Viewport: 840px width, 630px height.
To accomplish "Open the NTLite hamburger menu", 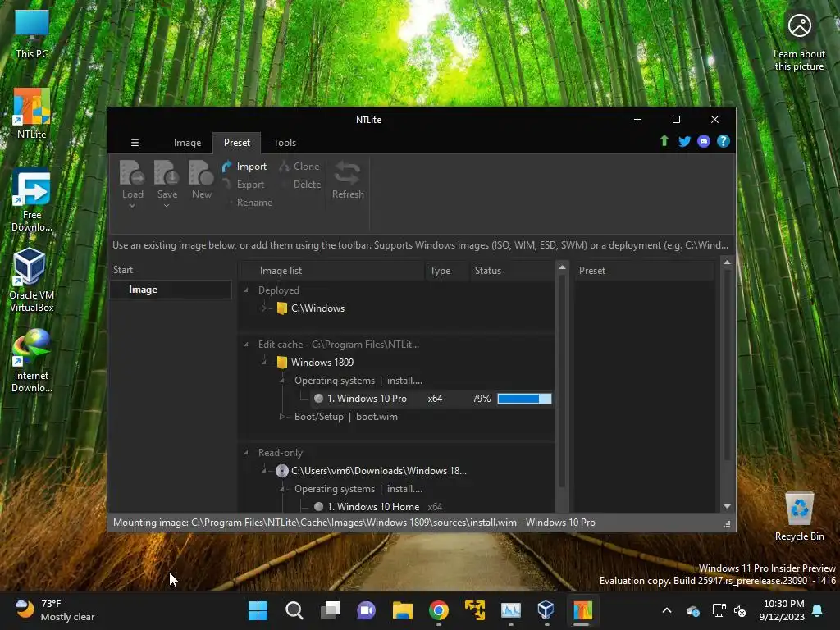I will 135,143.
